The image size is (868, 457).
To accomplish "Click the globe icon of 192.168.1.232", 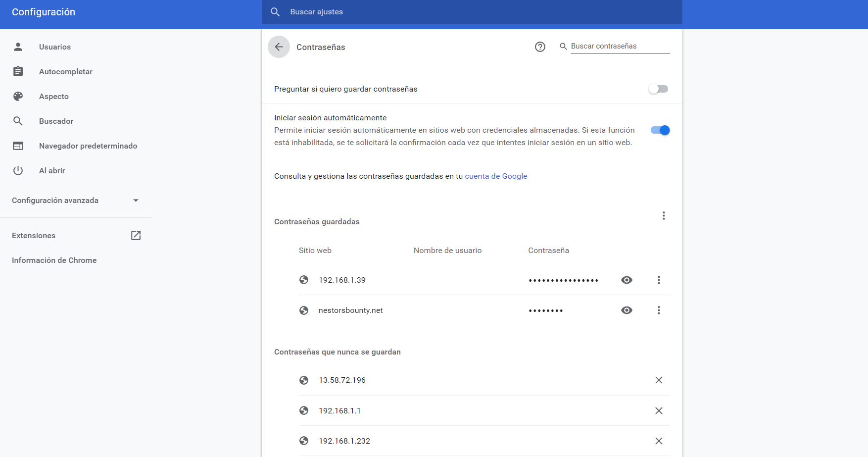I will 304,441.
